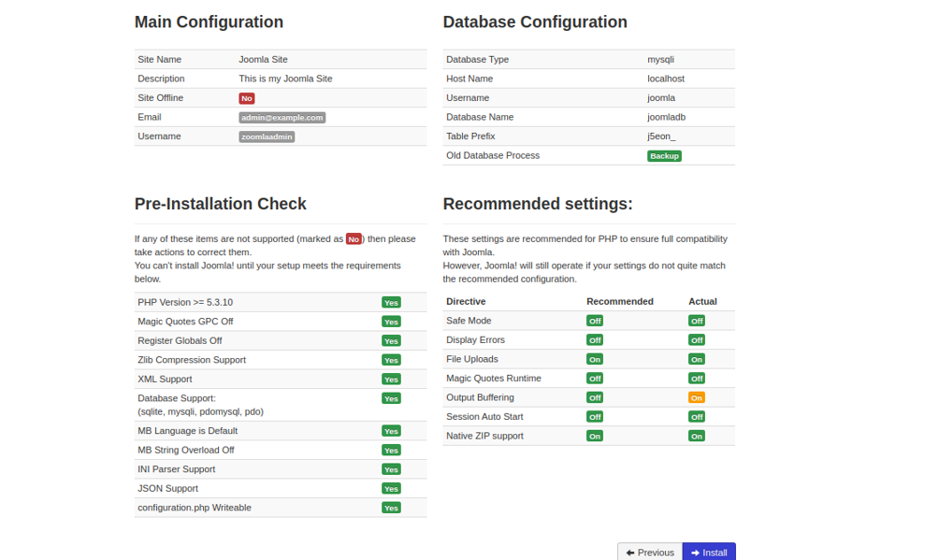Click the Actual On badge for Native ZIP support

click(697, 436)
